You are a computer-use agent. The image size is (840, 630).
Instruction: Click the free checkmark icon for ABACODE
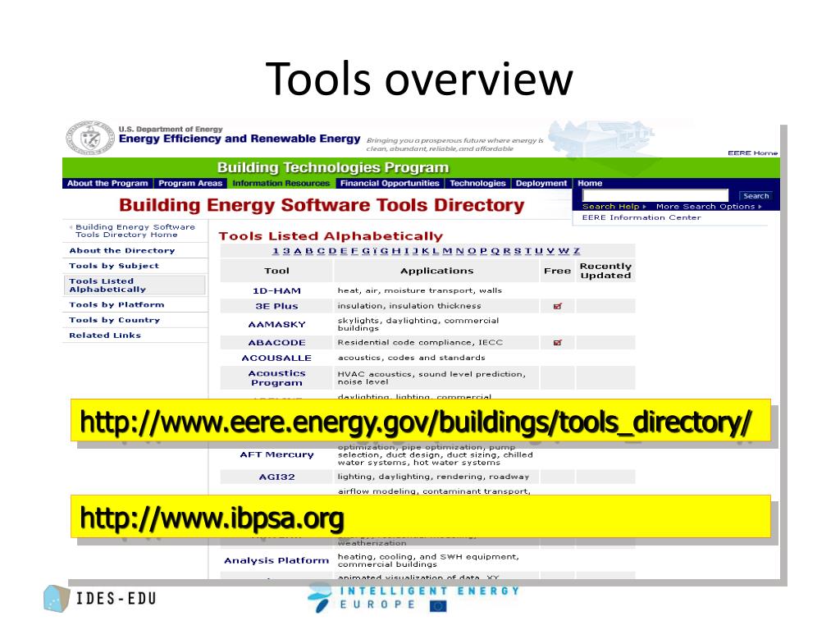[x=558, y=343]
